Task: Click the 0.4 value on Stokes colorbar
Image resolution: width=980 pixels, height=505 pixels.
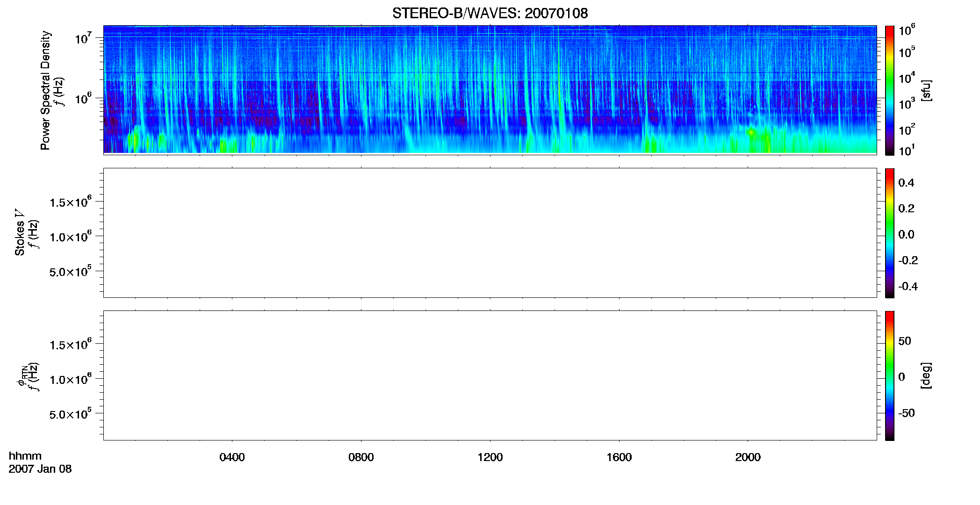Action: coord(906,183)
